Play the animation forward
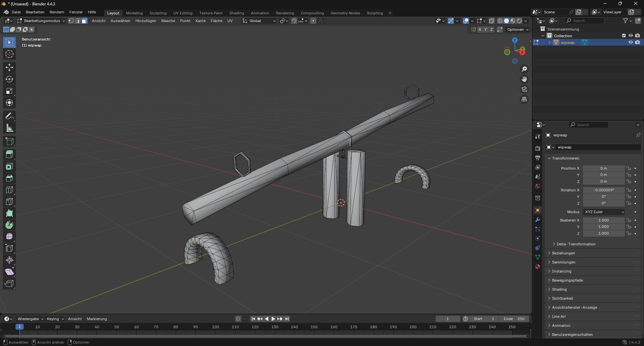The height and width of the screenshot is (346, 644). coord(273,319)
